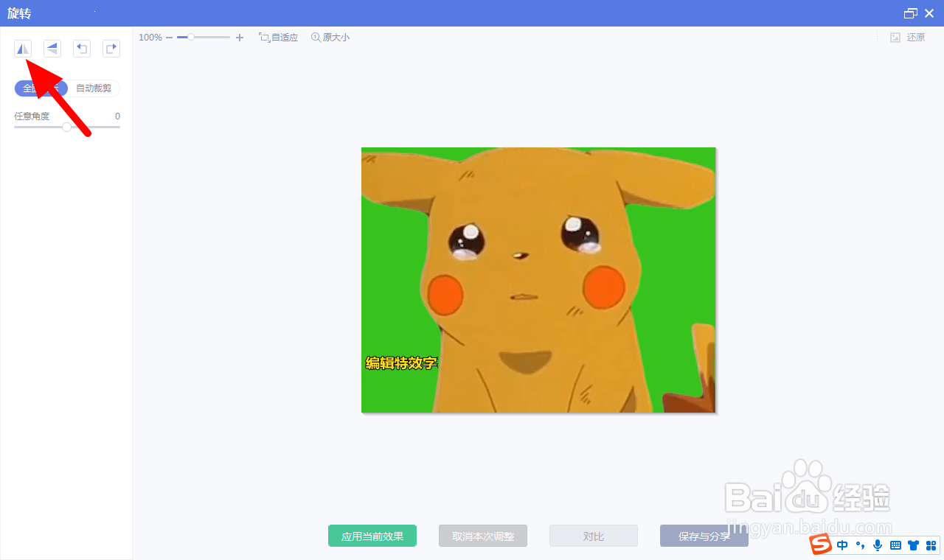Open Sogou toolbox grid icon
This screenshot has height=560, width=944.
point(931,545)
